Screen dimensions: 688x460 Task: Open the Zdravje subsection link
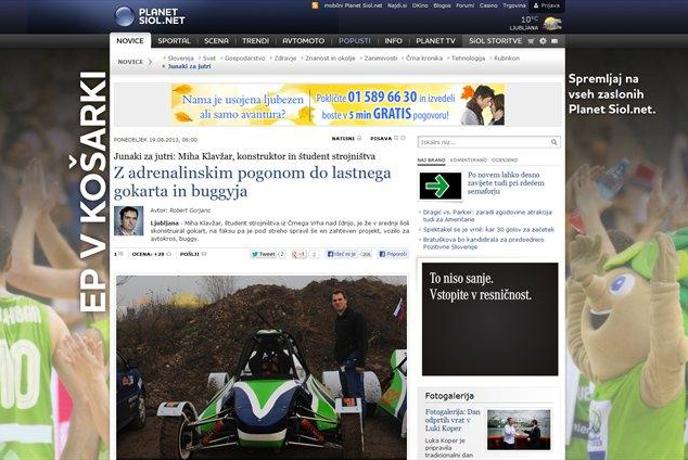pyautogui.click(x=285, y=58)
